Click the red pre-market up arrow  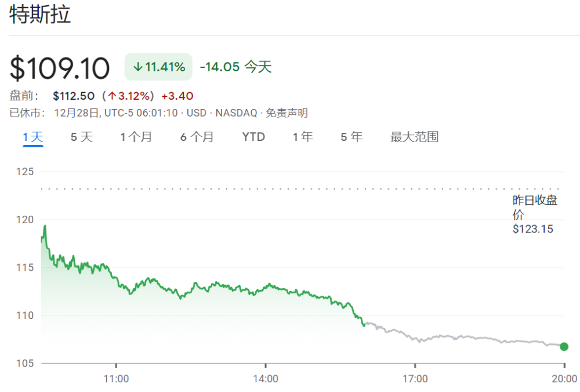(113, 96)
